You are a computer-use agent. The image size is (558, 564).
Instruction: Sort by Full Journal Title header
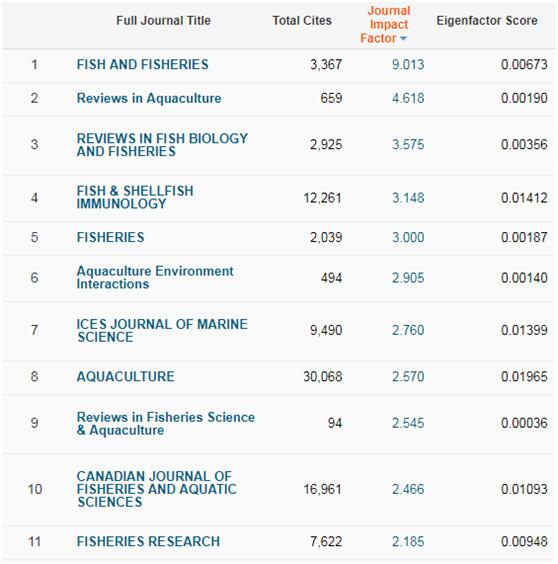click(x=163, y=21)
